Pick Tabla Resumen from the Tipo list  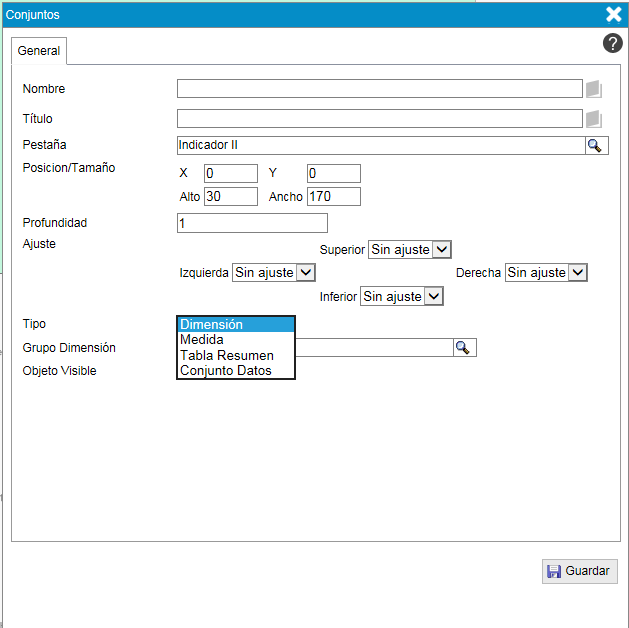pos(236,355)
